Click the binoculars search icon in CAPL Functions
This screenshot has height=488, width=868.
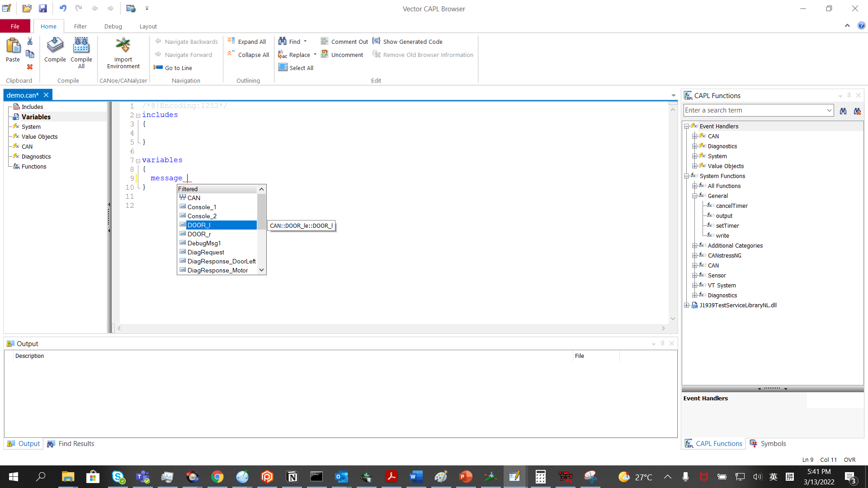click(x=843, y=111)
